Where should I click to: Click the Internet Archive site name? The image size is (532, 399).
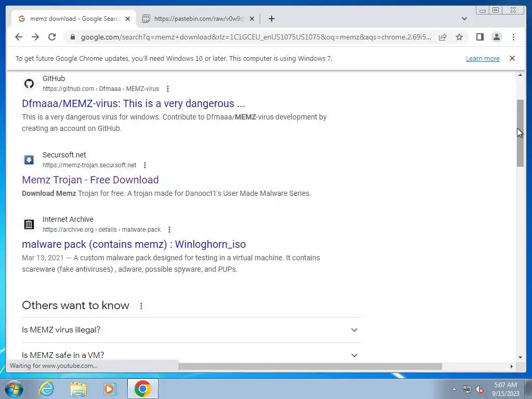click(x=68, y=220)
